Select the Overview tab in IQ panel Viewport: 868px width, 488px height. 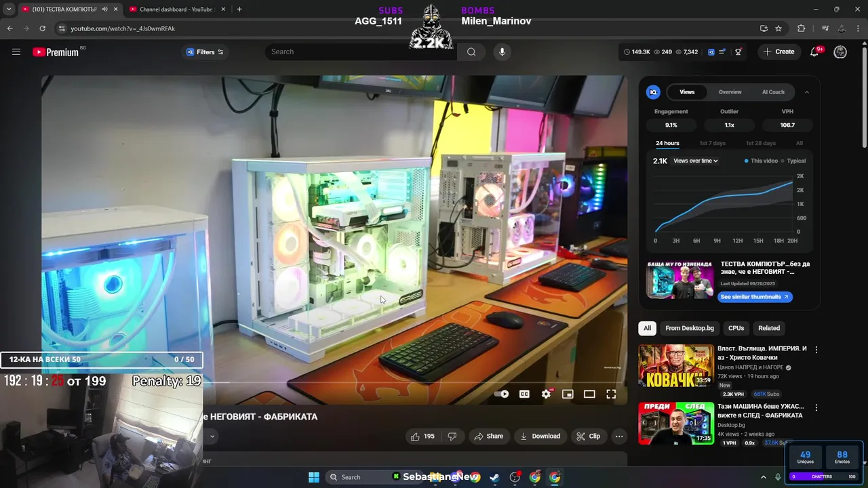tap(730, 92)
